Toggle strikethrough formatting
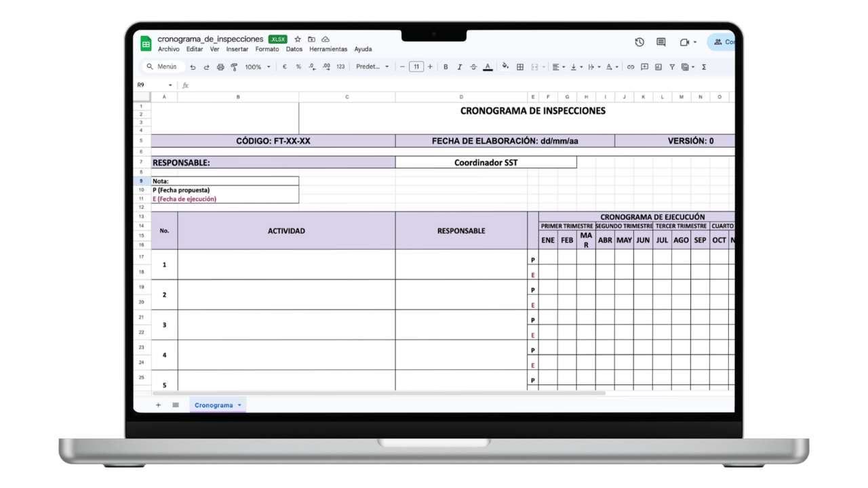Viewport: 868px width, 488px height. tap(473, 66)
